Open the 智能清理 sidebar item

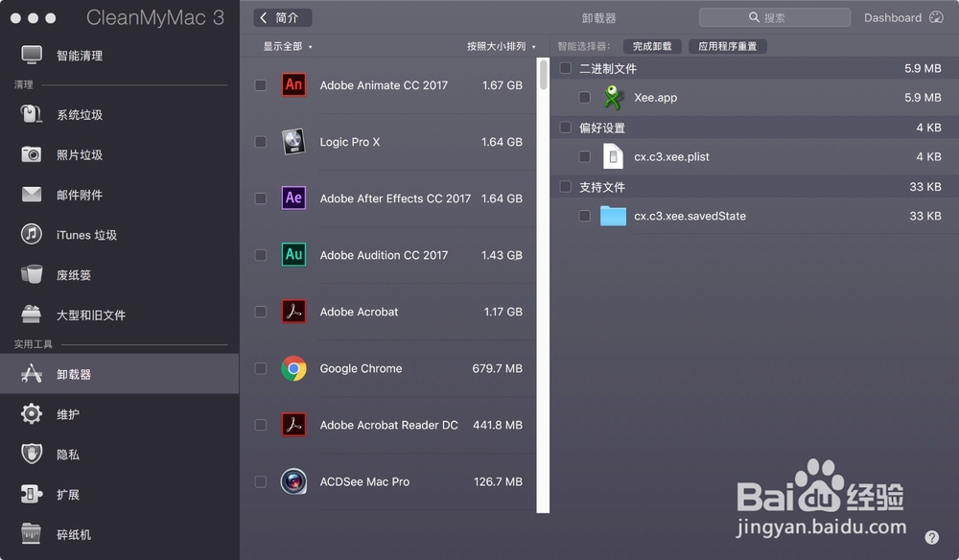[x=120, y=55]
